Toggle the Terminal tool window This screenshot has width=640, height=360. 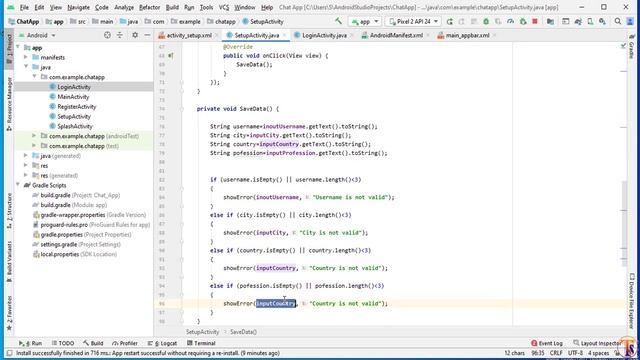pyautogui.click(x=201, y=343)
